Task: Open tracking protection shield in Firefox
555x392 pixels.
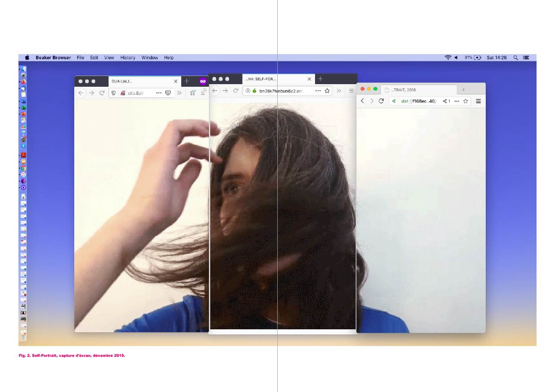Action: (x=114, y=93)
